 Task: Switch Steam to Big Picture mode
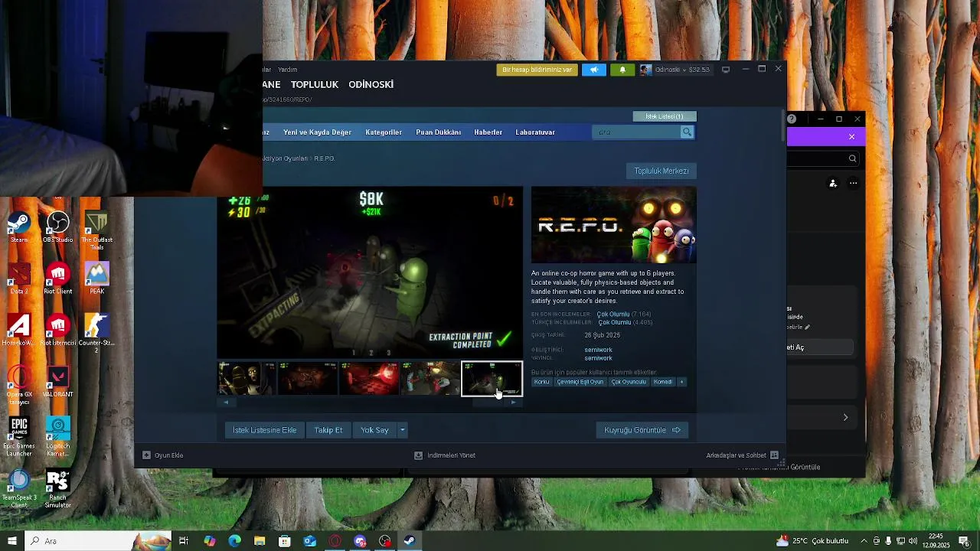(x=726, y=70)
